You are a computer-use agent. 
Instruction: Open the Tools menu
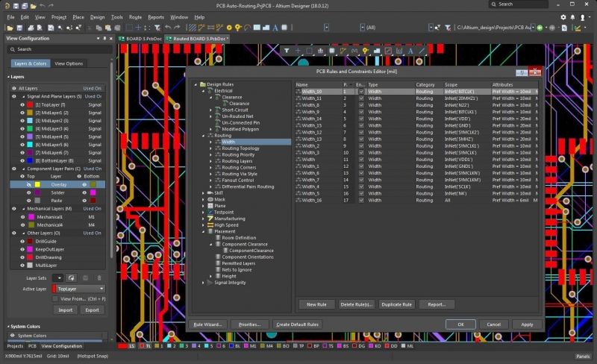tap(117, 17)
